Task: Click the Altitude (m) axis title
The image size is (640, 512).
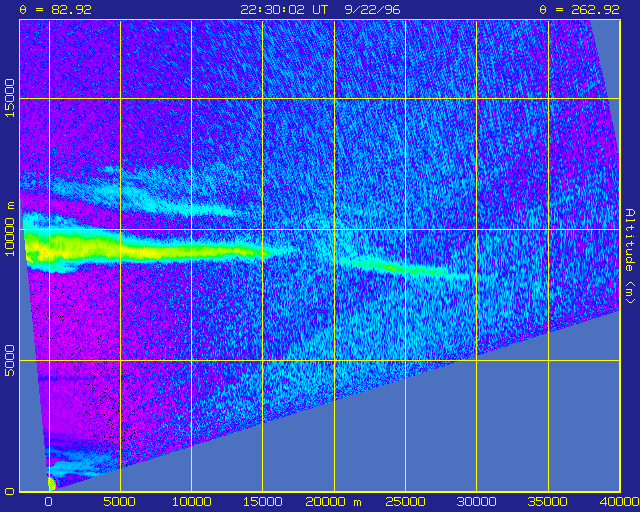Action: click(x=630, y=256)
